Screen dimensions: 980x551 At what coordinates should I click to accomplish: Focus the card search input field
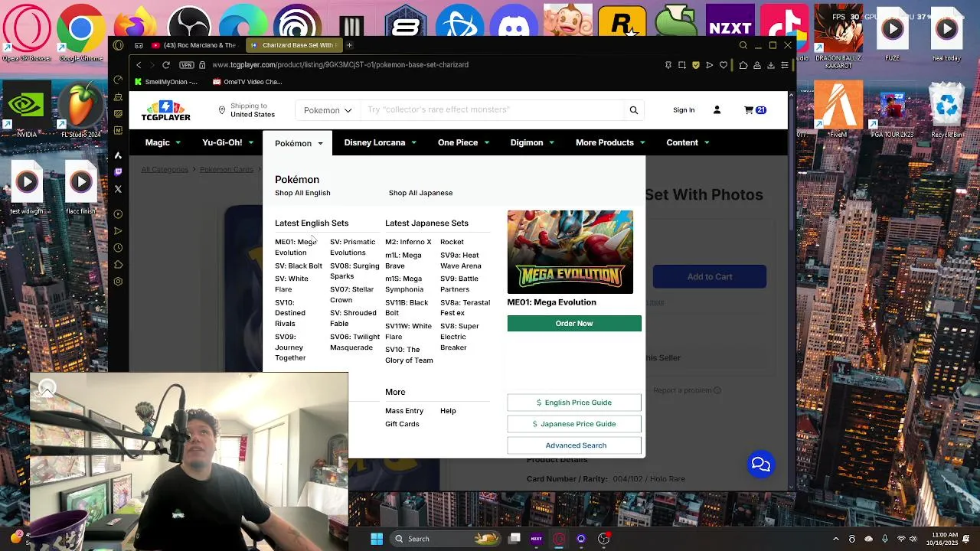point(494,110)
